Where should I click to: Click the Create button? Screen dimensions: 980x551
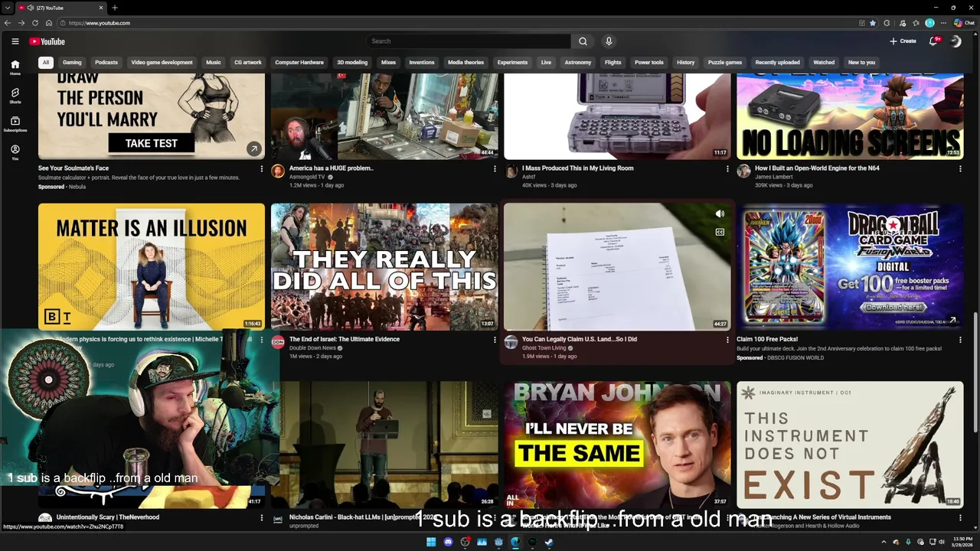pos(903,41)
